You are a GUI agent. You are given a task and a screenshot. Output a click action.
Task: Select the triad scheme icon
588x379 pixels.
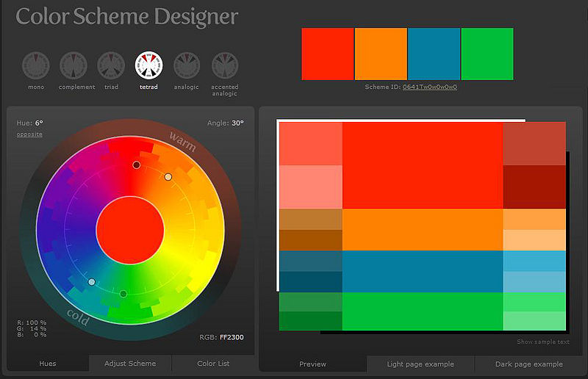pos(111,65)
